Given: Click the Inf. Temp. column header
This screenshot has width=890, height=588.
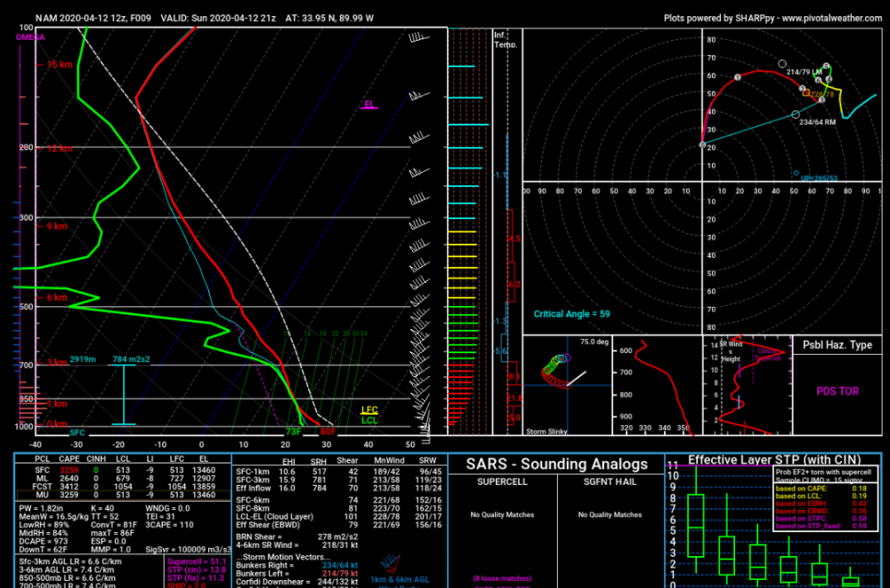Looking at the screenshot, I should point(506,40).
